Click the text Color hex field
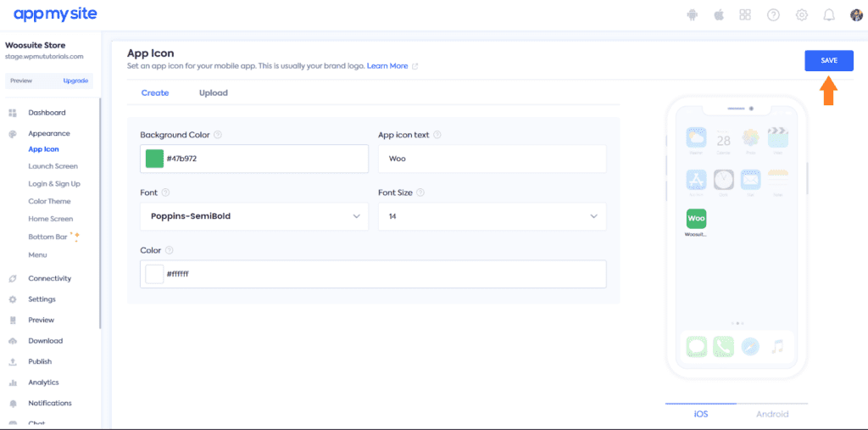Image resolution: width=868 pixels, height=430 pixels. click(x=373, y=274)
